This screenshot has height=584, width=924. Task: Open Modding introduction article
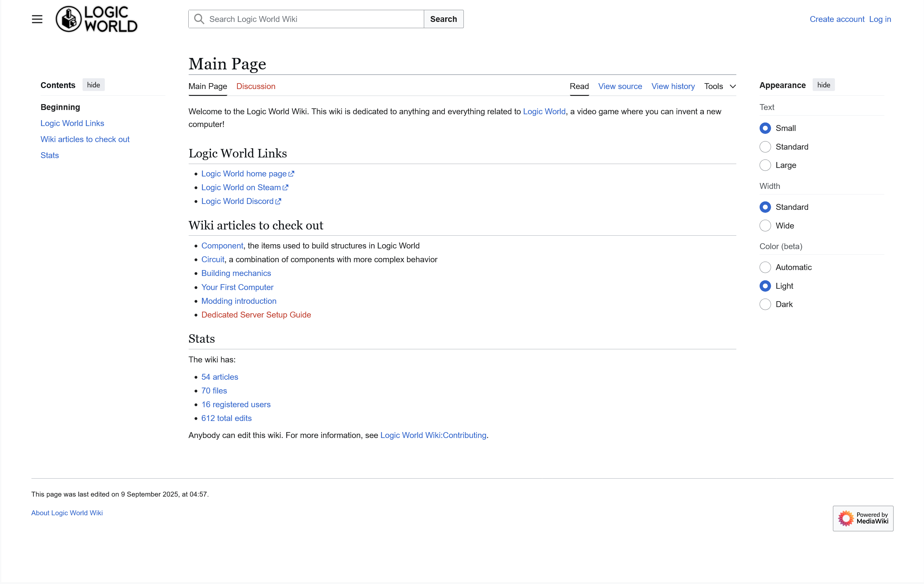pyautogui.click(x=239, y=301)
